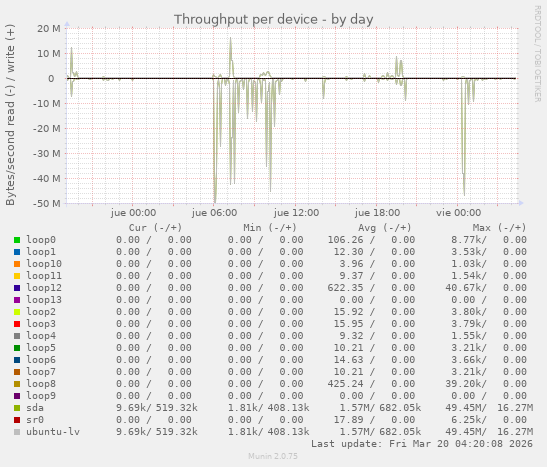
Task: Click the loop13 purple legend swatch
Action: (17, 300)
